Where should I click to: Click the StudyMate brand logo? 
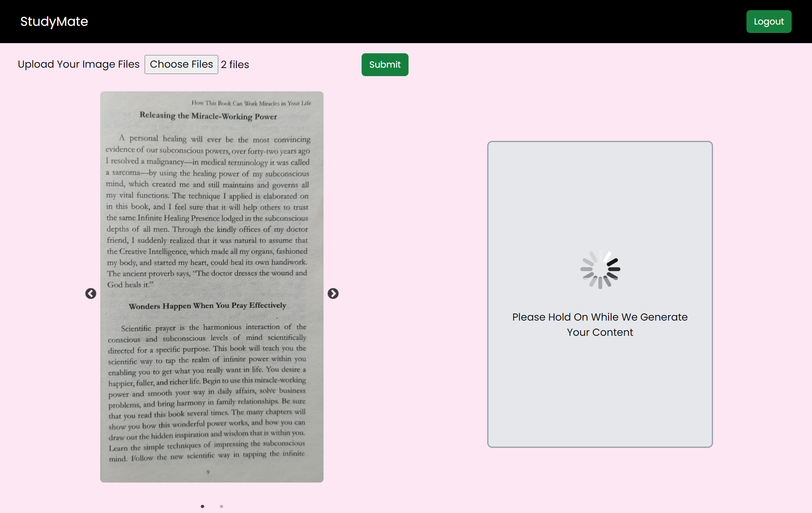tap(54, 22)
